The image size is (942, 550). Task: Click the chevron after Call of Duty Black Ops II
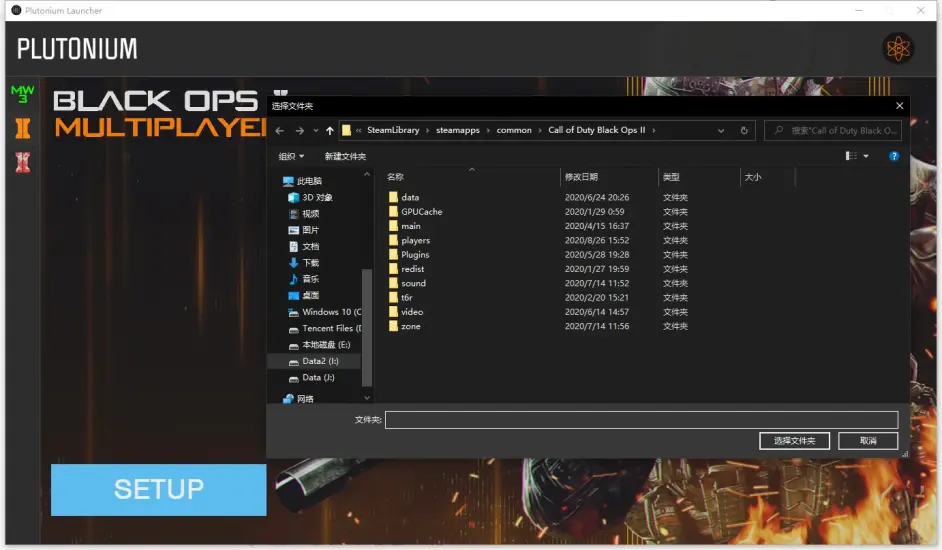654,130
